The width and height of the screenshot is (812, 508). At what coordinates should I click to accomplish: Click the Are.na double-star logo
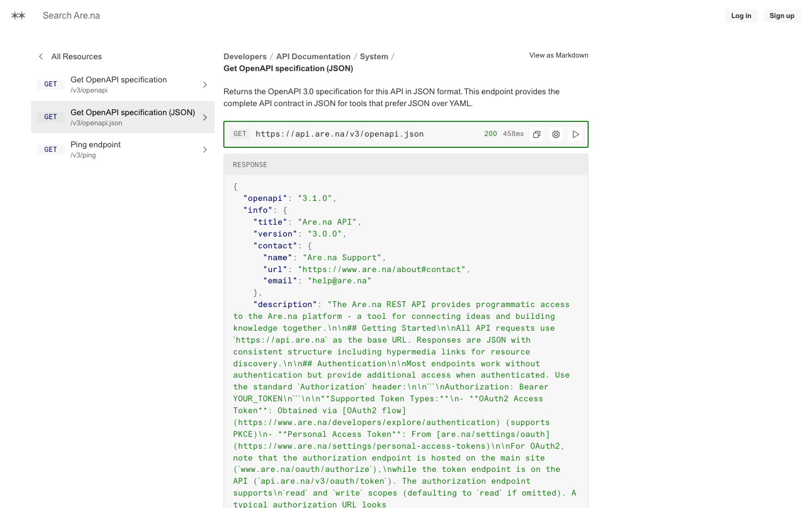18,16
